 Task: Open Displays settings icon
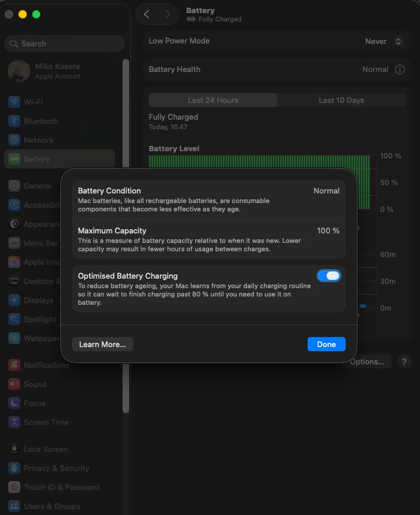coord(14,300)
